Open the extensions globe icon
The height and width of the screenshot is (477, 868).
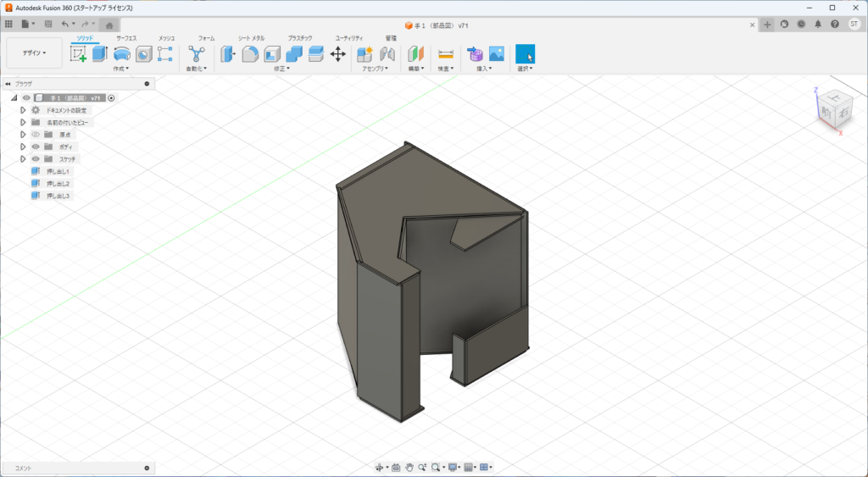(x=784, y=25)
